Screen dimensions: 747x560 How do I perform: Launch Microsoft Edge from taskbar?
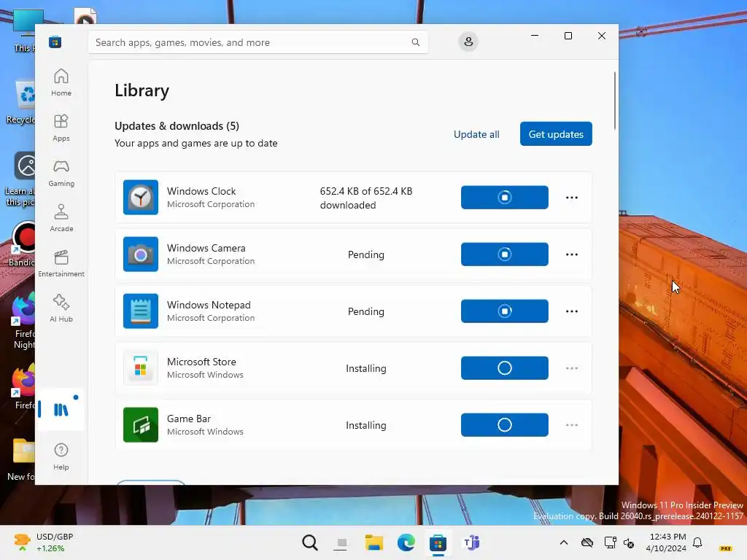(x=406, y=542)
